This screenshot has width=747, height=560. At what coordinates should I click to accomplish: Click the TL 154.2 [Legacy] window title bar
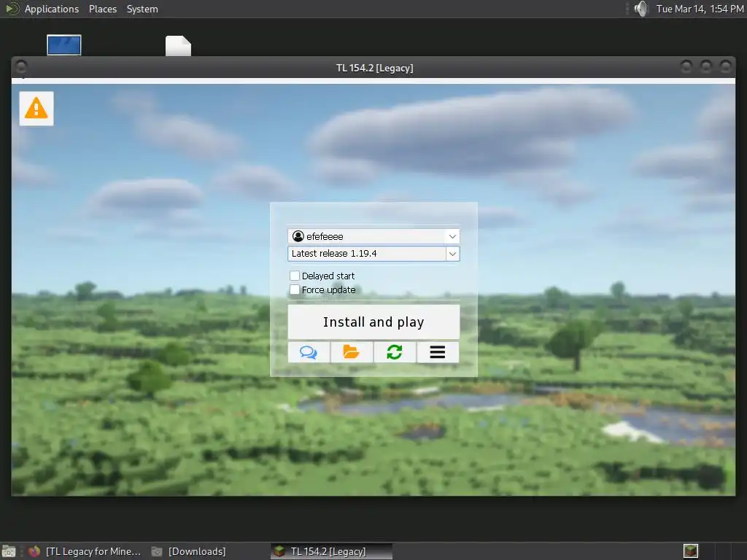pos(374,68)
